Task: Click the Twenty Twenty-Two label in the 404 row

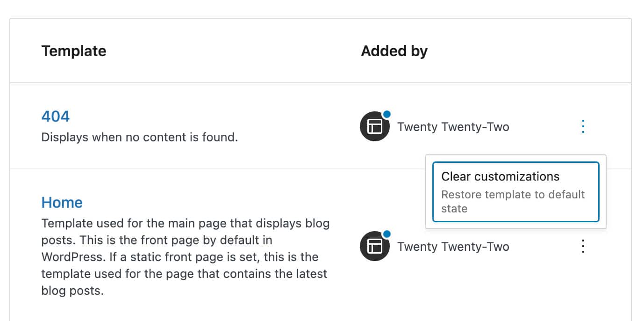Action: click(x=453, y=126)
